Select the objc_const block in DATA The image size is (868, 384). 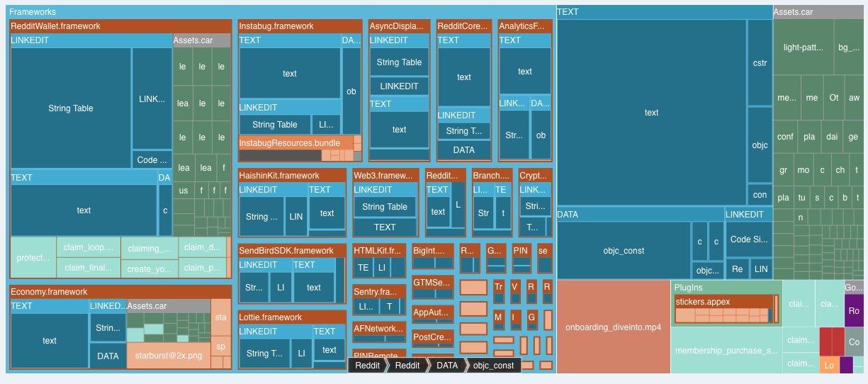pos(624,250)
